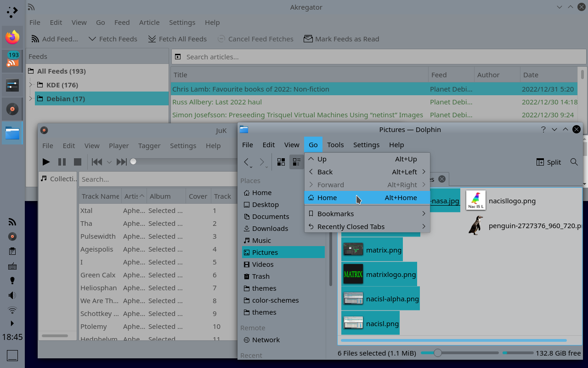Viewport: 588px width, 368px height.
Task: Open Firefox from the left panel
Action: point(12,37)
